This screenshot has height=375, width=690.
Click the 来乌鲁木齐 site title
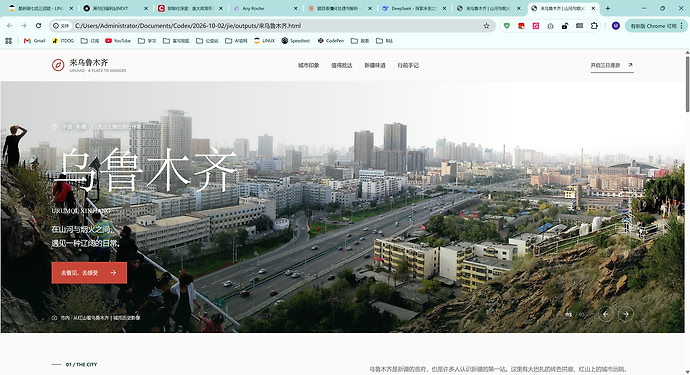(89, 62)
